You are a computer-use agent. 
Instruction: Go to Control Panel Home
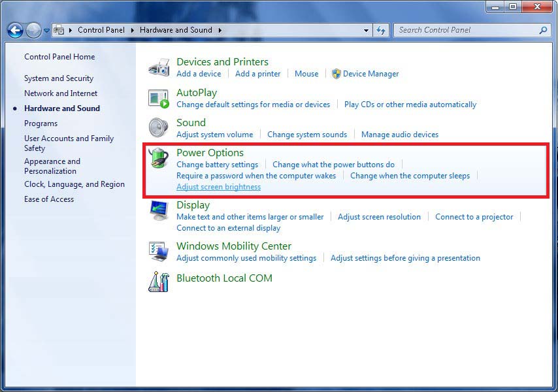[59, 57]
